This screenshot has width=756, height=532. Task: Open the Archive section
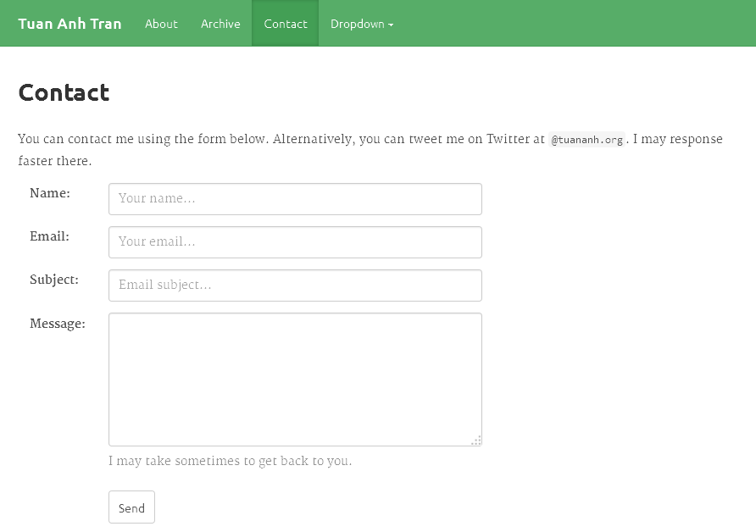220,24
